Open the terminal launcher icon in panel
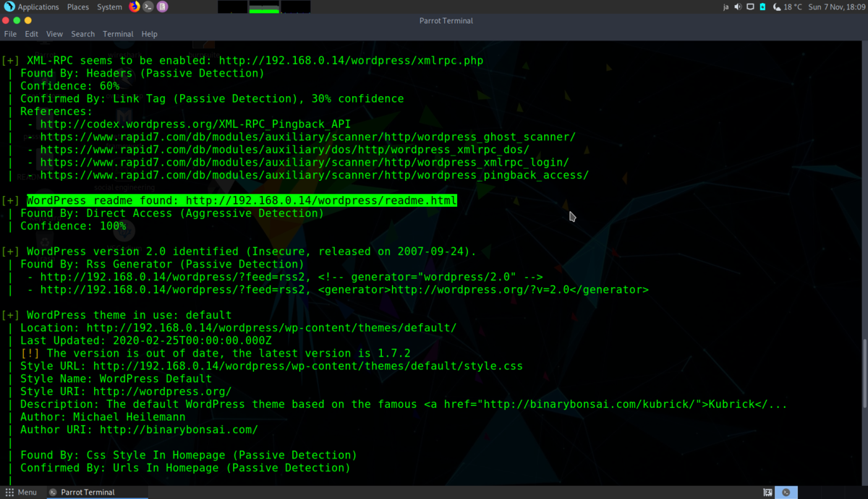The image size is (868, 499). coord(148,7)
